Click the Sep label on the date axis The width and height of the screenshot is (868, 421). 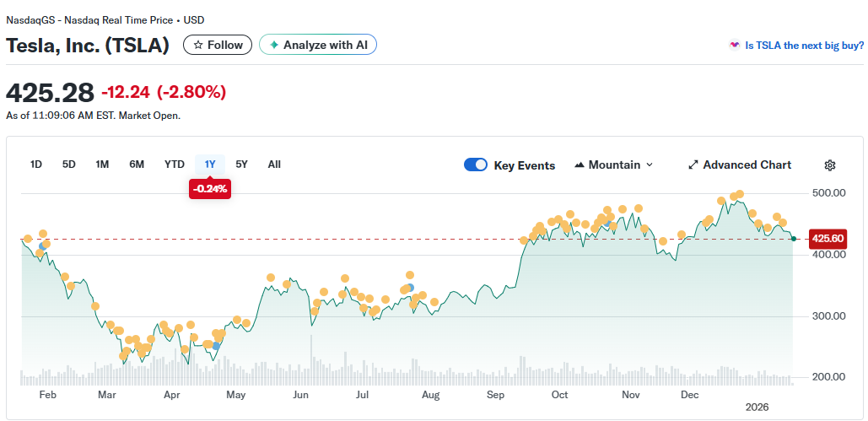tap(496, 396)
